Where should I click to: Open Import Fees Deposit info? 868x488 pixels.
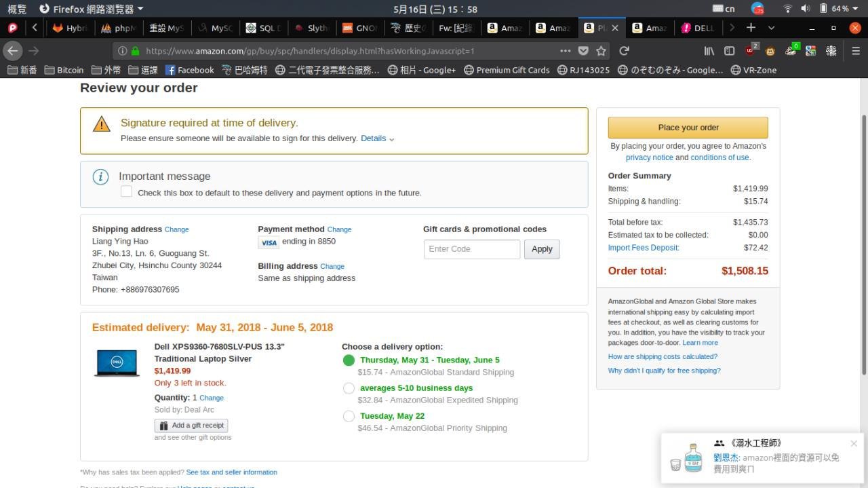pyautogui.click(x=644, y=248)
